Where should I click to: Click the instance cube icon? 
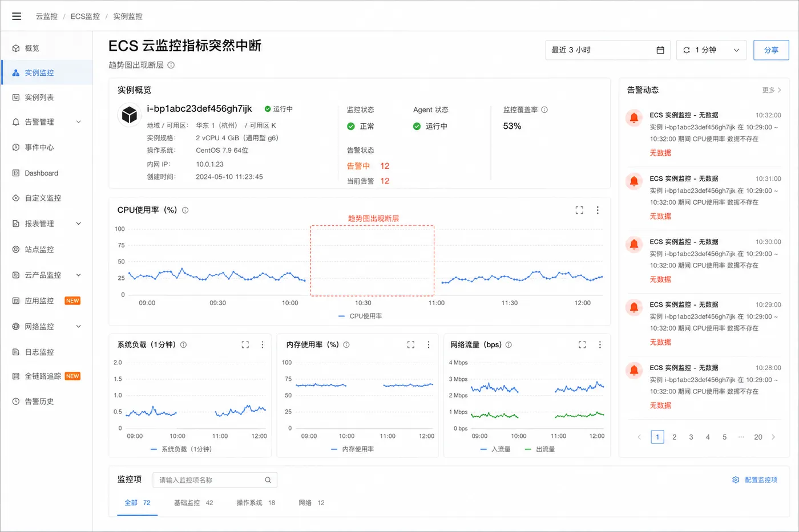tap(130, 115)
